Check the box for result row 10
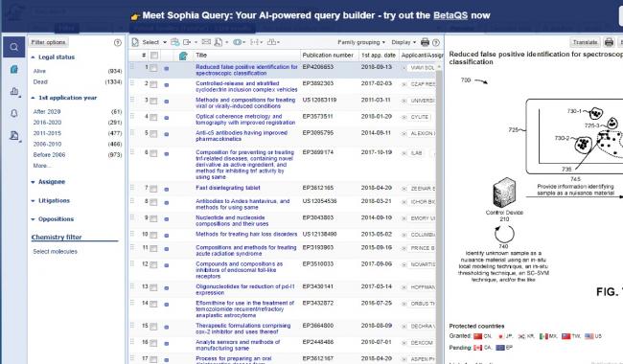The width and height of the screenshot is (623, 364). click(153, 236)
